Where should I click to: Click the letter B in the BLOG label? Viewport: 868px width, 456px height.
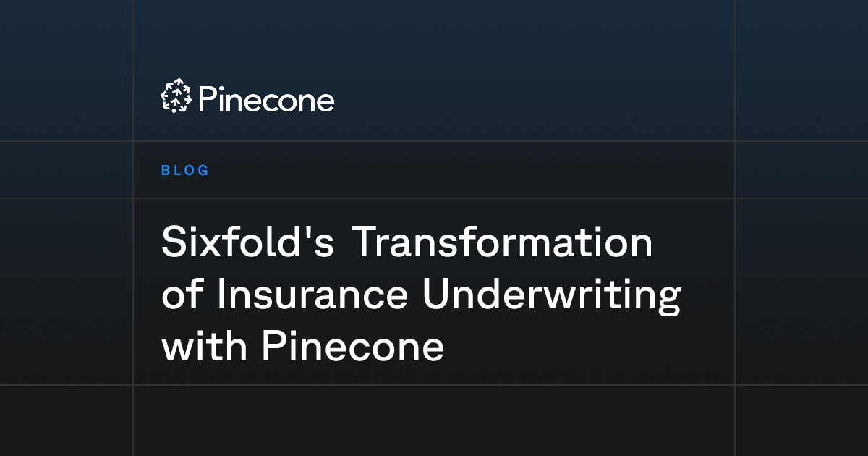coord(166,171)
